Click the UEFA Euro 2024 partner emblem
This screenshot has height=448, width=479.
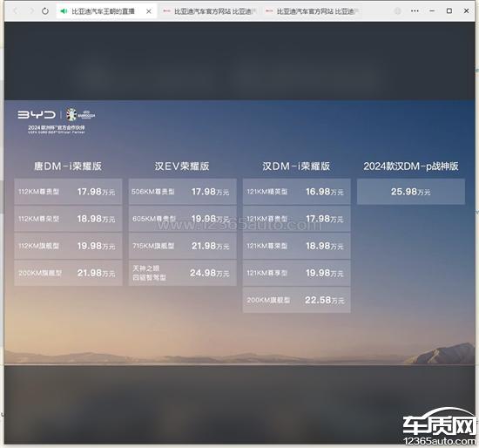pos(81,115)
